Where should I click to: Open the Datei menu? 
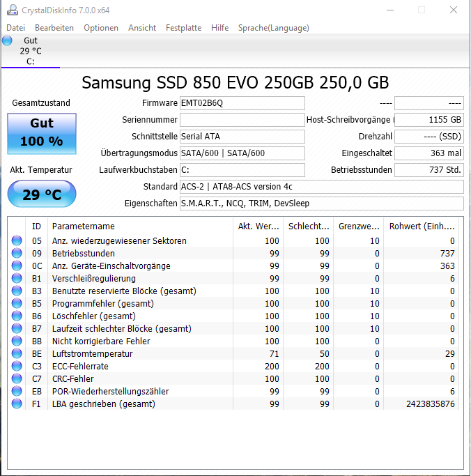point(15,28)
